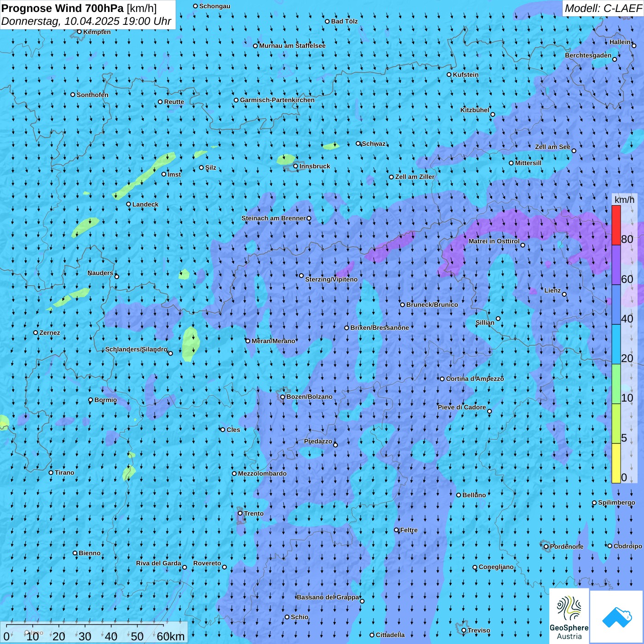The height and width of the screenshot is (644, 644).
Task: Click the 'Schwaz' label
Action: point(374,144)
